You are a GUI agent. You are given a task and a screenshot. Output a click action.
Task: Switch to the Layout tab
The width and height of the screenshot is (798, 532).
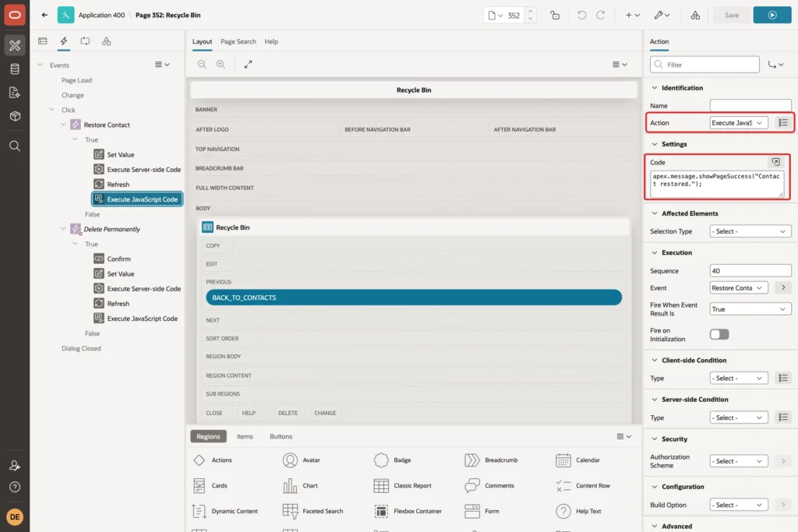point(202,42)
